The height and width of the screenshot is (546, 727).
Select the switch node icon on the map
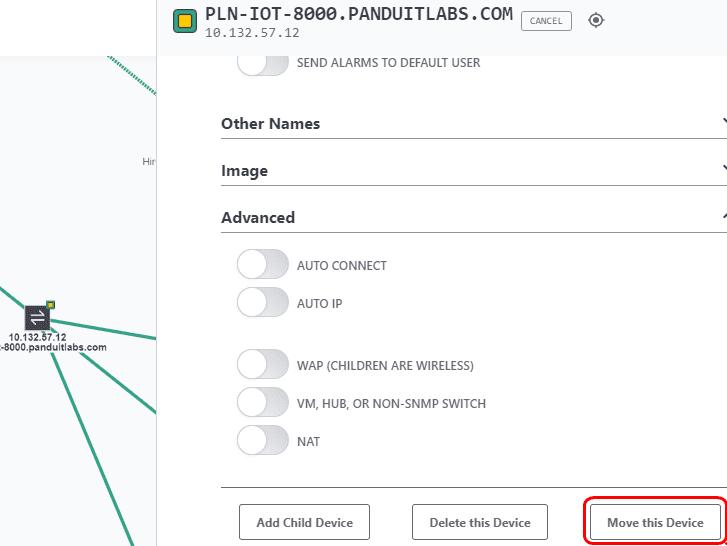(x=37, y=318)
